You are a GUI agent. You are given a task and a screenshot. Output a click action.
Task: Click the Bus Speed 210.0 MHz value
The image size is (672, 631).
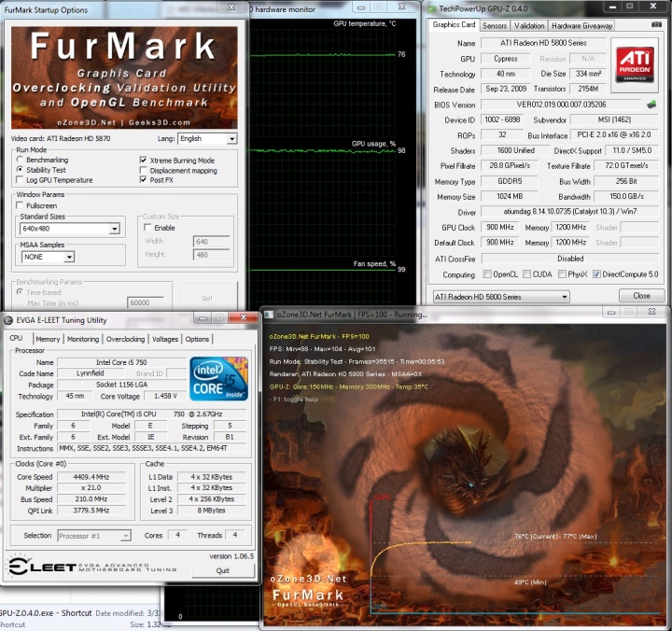[x=91, y=499]
